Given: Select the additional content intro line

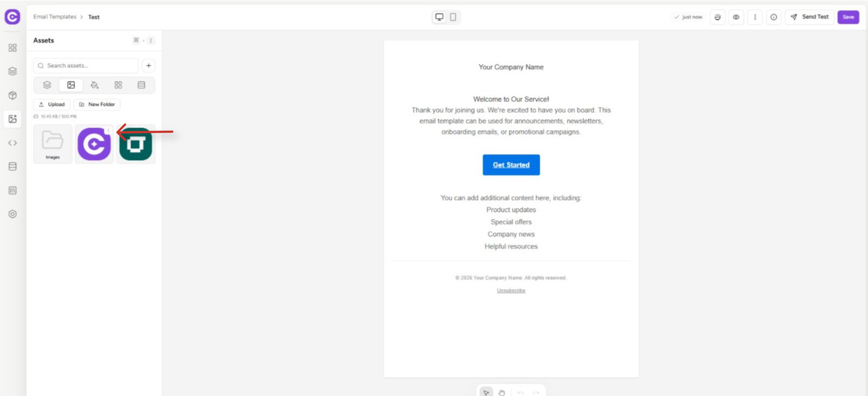Looking at the screenshot, I should click(x=511, y=198).
